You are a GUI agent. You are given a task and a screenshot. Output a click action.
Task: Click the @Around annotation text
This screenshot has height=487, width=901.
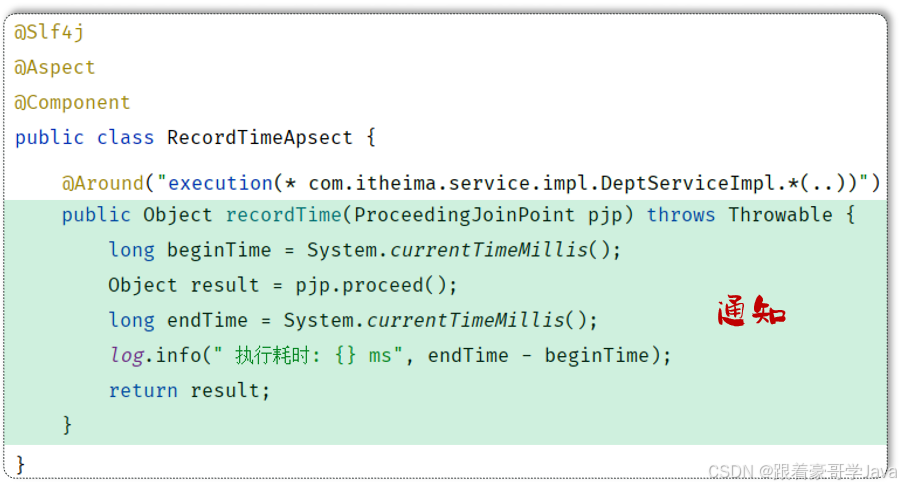(x=103, y=183)
